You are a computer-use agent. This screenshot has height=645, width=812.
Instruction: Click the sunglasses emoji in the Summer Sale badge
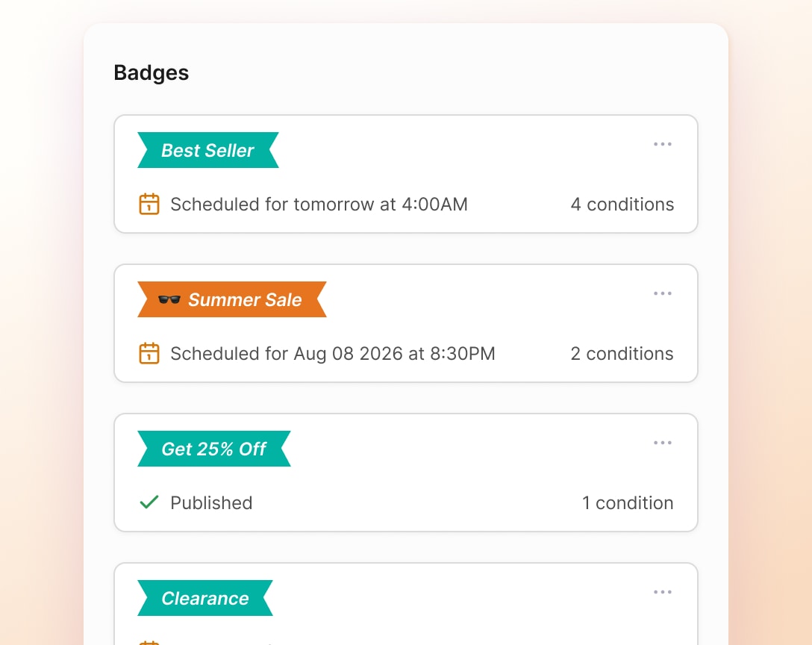point(169,299)
